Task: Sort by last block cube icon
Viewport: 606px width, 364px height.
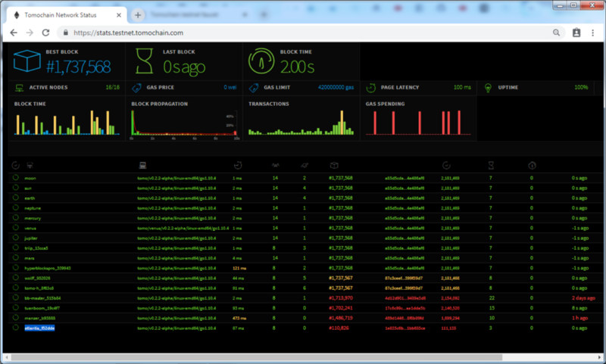Action: point(333,165)
